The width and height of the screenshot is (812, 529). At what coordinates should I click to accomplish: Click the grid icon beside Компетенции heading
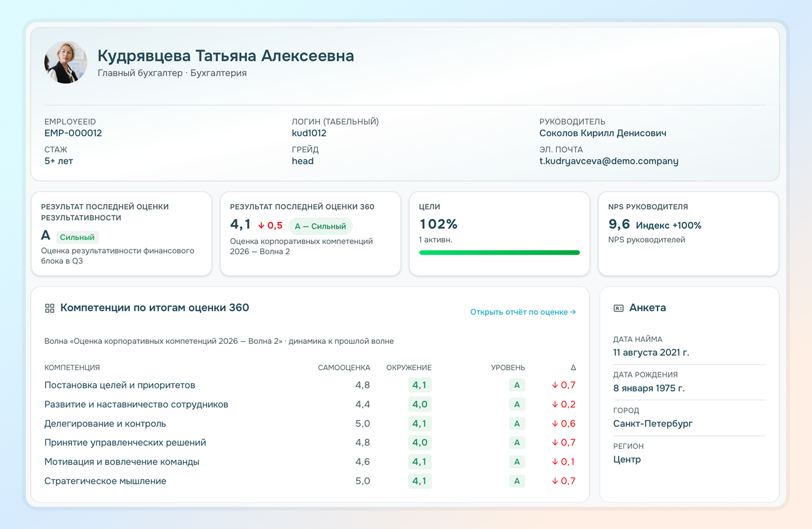(x=50, y=308)
